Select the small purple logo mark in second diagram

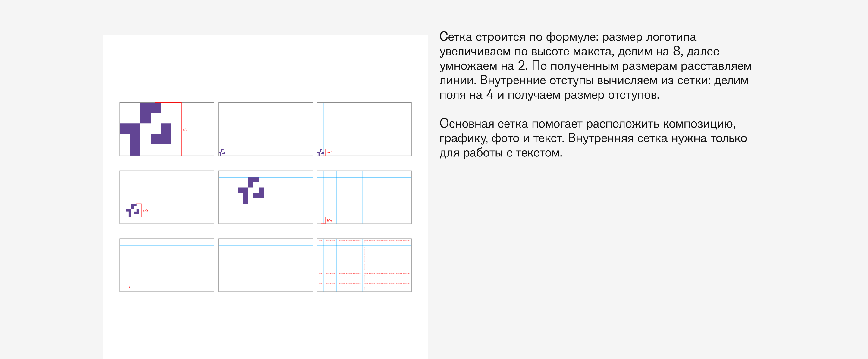click(222, 152)
